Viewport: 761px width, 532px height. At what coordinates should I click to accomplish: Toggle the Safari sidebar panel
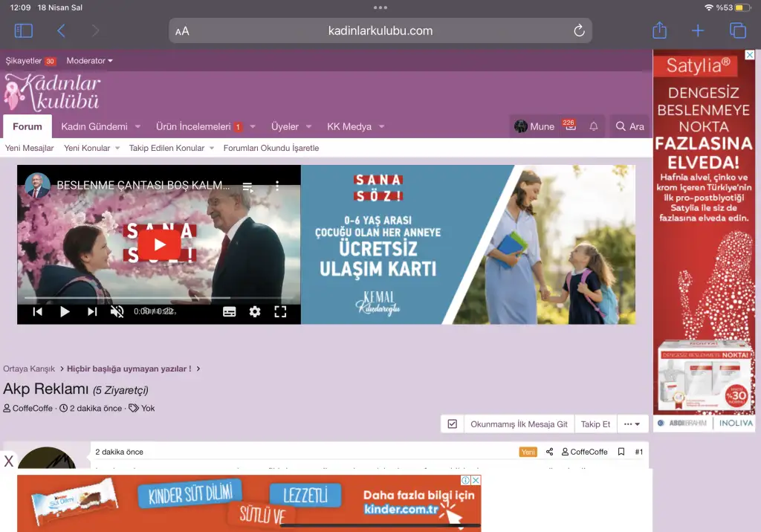[24, 30]
